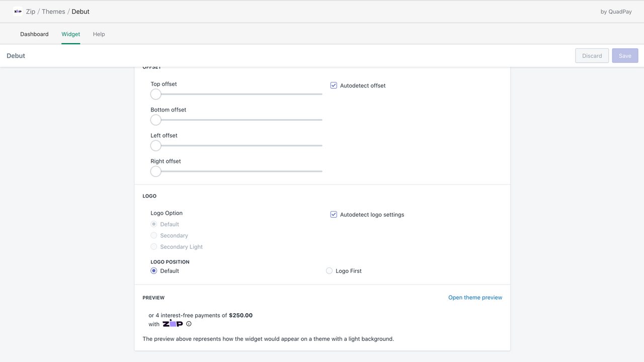This screenshot has height=362, width=644.
Task: Open theme preview link
Action: pyautogui.click(x=475, y=298)
